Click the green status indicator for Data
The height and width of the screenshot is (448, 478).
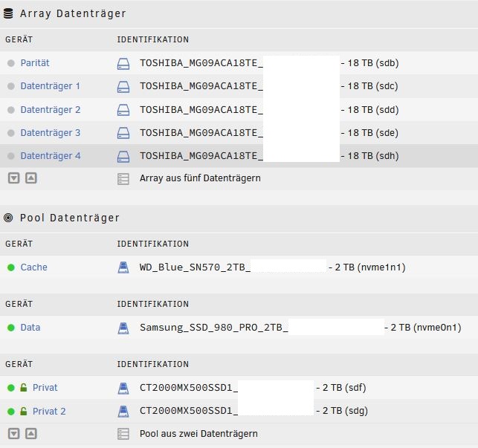point(11,328)
